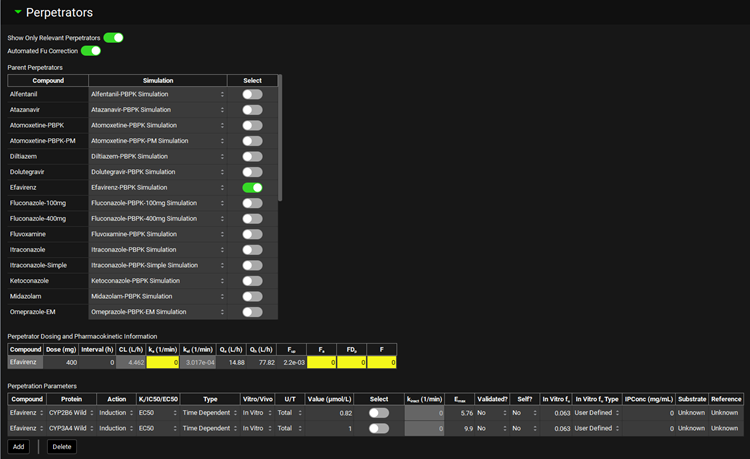Click the Add button

18,446
